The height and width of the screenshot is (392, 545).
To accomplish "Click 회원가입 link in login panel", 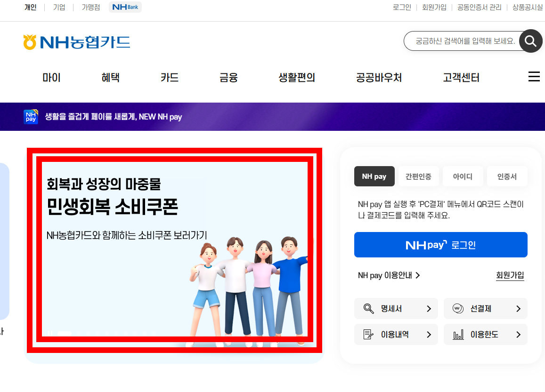I will pyautogui.click(x=510, y=275).
